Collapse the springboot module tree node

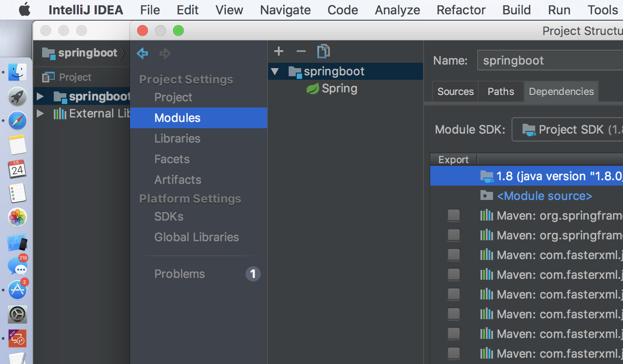pos(275,71)
